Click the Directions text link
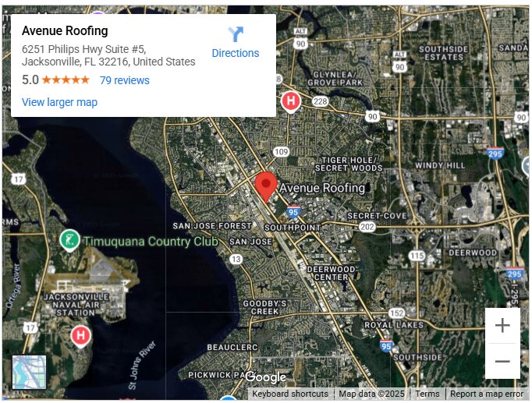The width and height of the screenshot is (532, 403). pyautogui.click(x=236, y=53)
